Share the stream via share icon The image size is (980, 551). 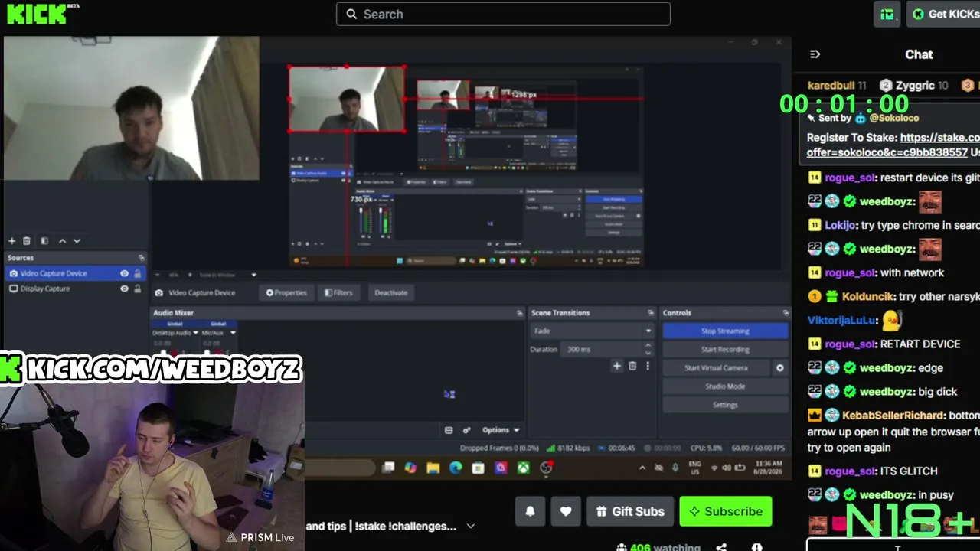click(721, 547)
